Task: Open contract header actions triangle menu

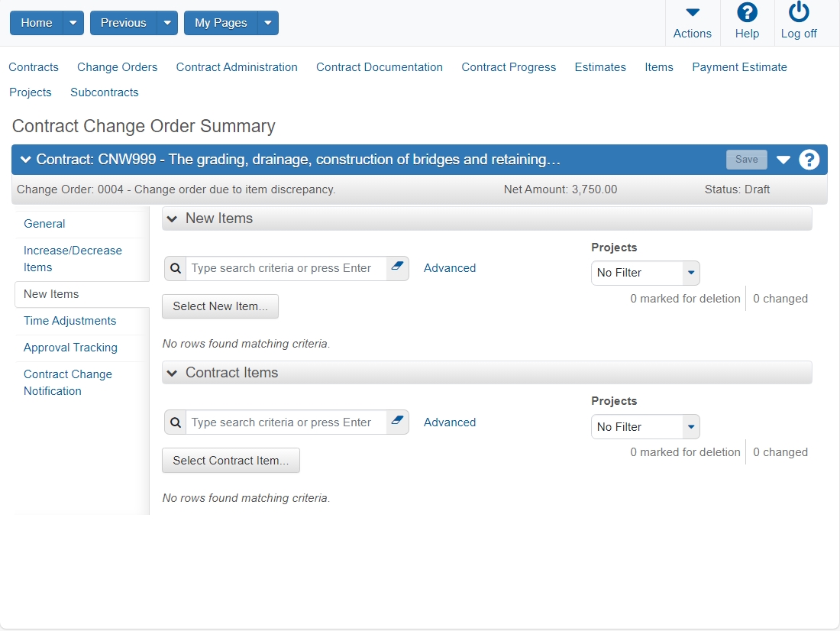Action: tap(783, 160)
